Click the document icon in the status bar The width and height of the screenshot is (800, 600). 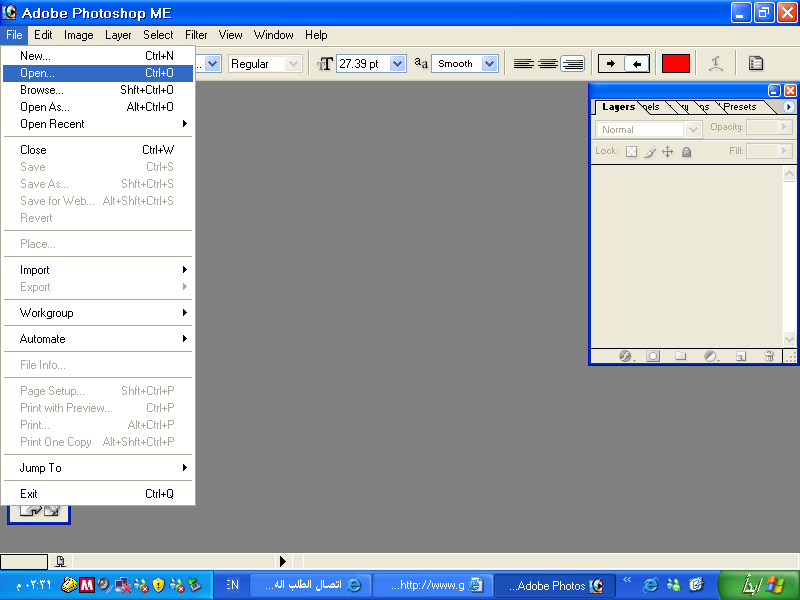[60, 561]
